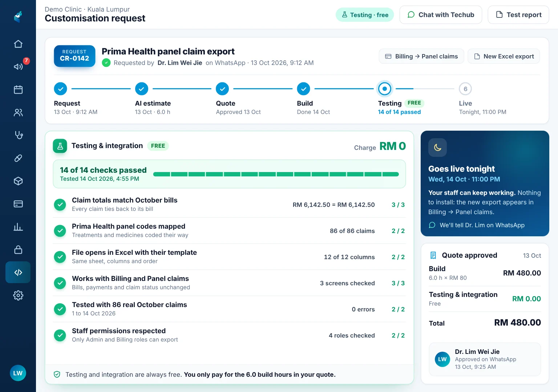Select the Build step marker
This screenshot has width=558, height=392.
coord(303,89)
